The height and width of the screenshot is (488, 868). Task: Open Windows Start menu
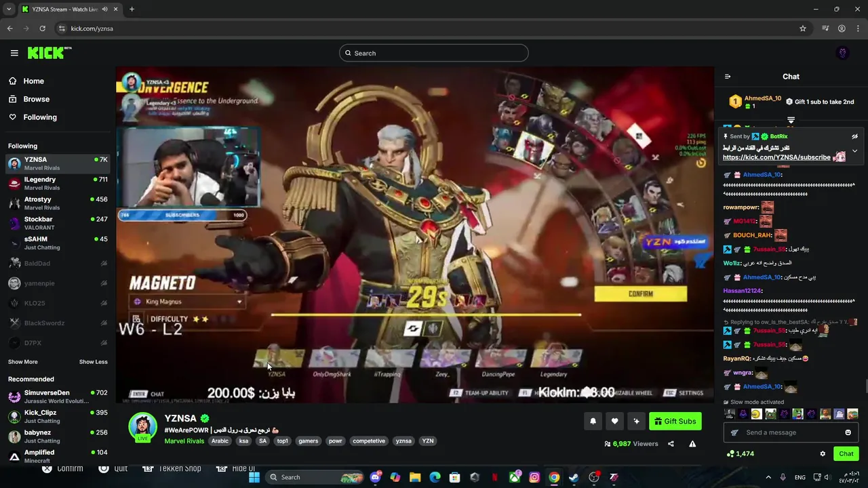point(254,477)
